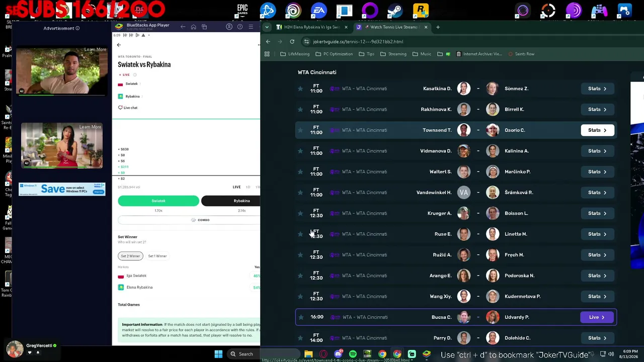Open File Explorer from the taskbar
Screen dimensions: 644x362
[308, 354]
